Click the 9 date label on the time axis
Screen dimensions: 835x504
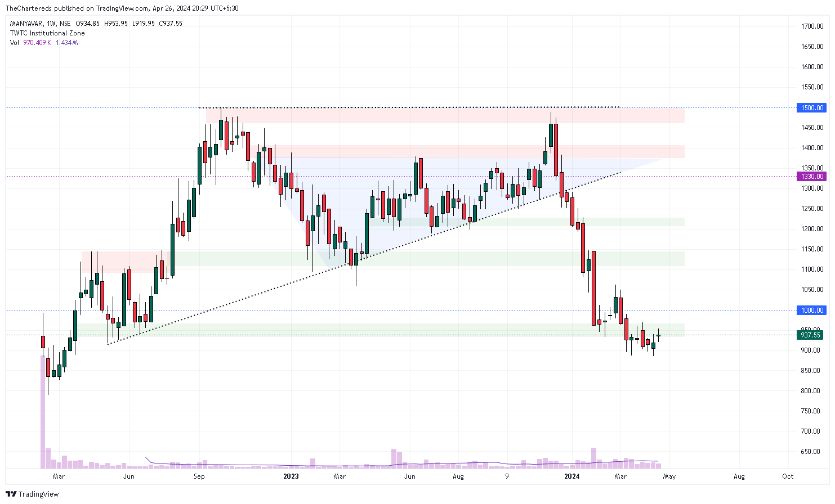[507, 476]
